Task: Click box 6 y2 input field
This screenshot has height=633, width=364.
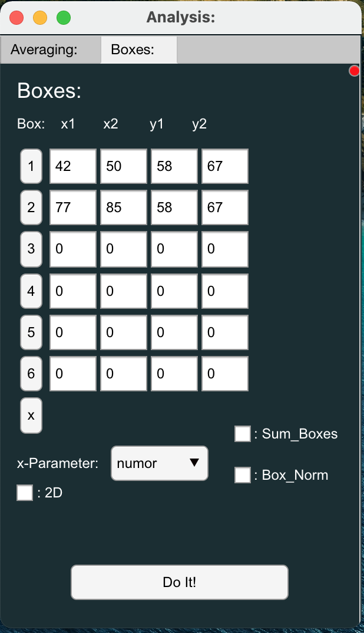Action: [x=225, y=374]
